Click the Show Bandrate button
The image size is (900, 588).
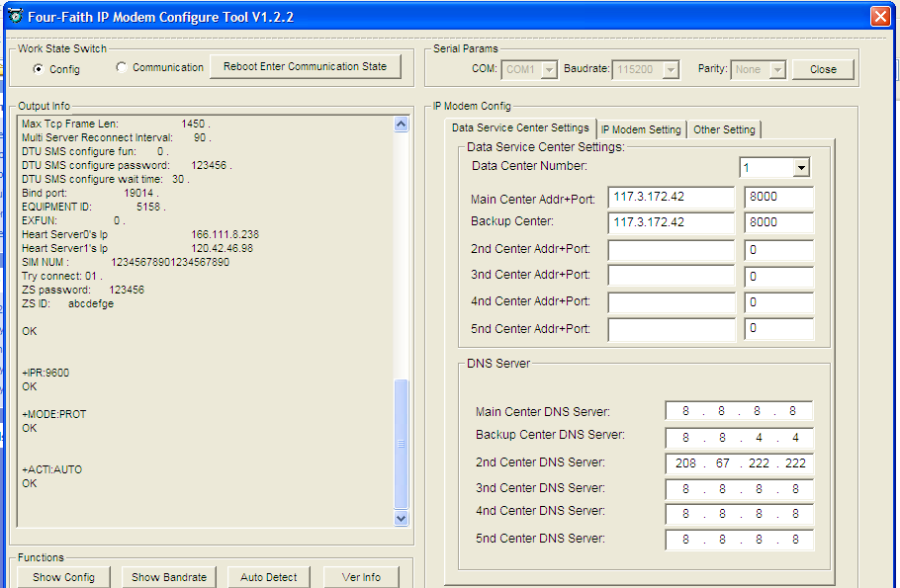click(169, 577)
